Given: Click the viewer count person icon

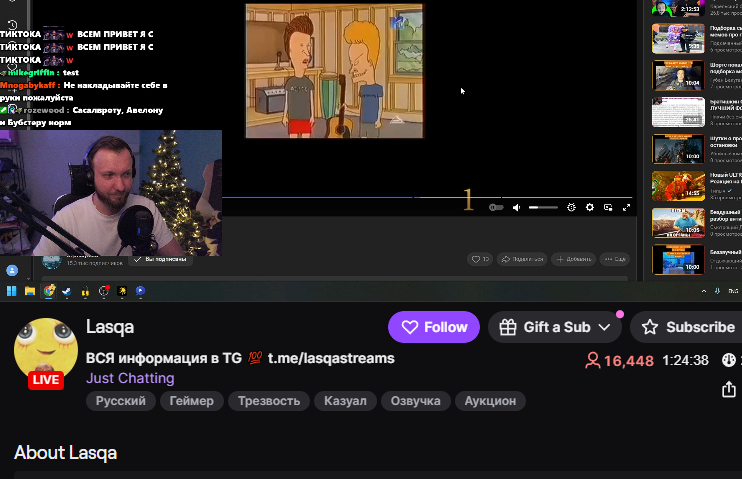Looking at the screenshot, I should [x=592, y=360].
